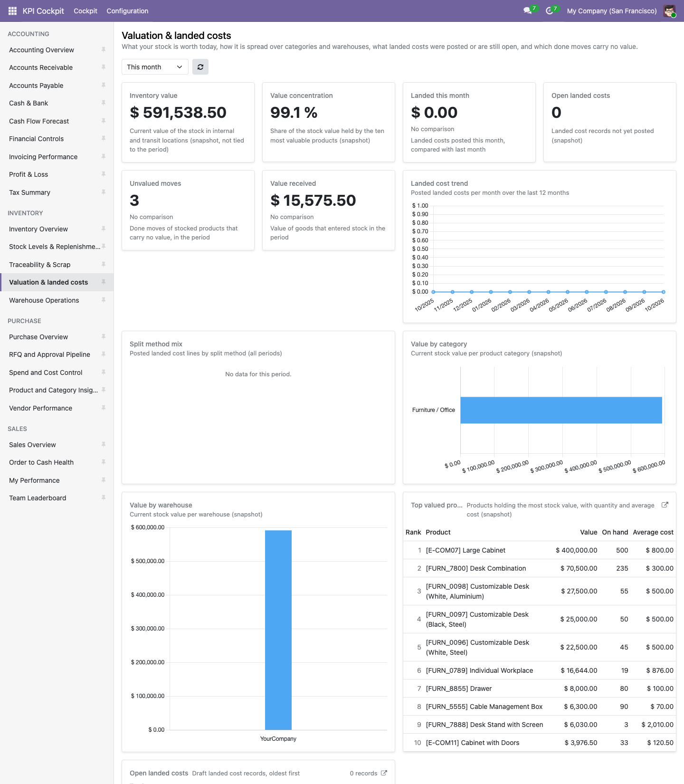Select the [E-COM07] Large Cabinet row
The image size is (684, 784).
[540, 550]
